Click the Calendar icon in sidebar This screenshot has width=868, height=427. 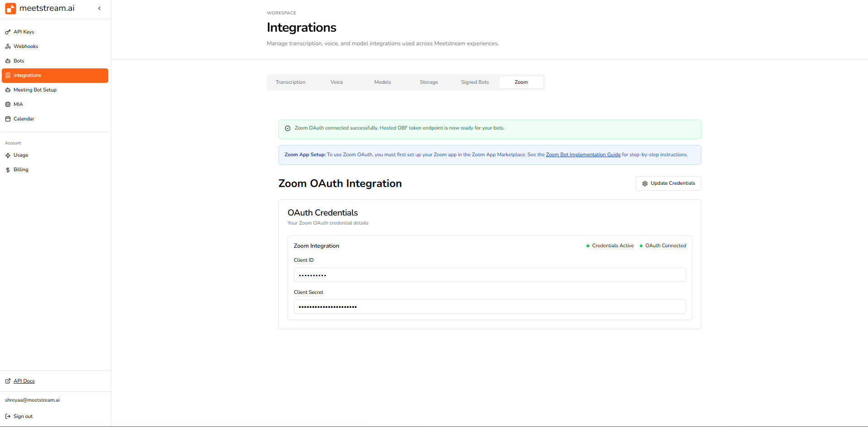coord(8,119)
